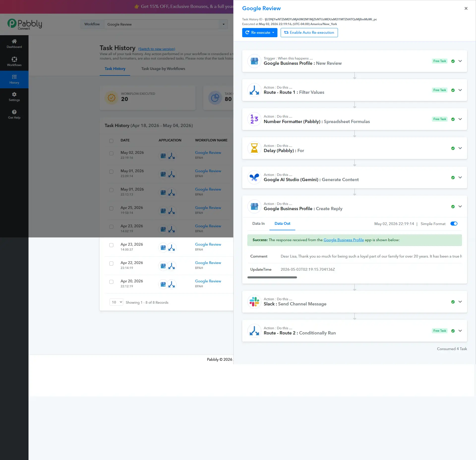Viewport: 476px width, 460px height.
Task: Check the Apr 22 23:14:19 row checkbox
Action: [x=111, y=263]
